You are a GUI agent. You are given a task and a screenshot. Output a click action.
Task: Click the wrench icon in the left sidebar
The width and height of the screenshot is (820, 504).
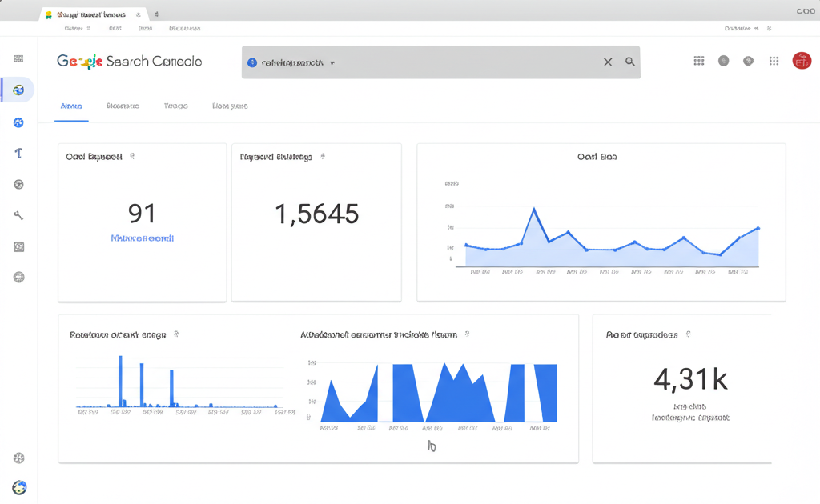tap(18, 215)
